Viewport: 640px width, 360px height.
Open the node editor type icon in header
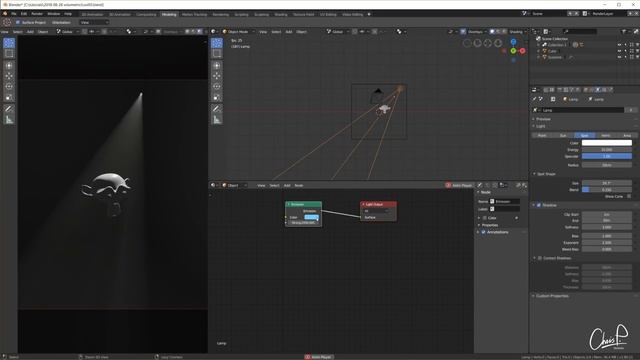(213, 185)
